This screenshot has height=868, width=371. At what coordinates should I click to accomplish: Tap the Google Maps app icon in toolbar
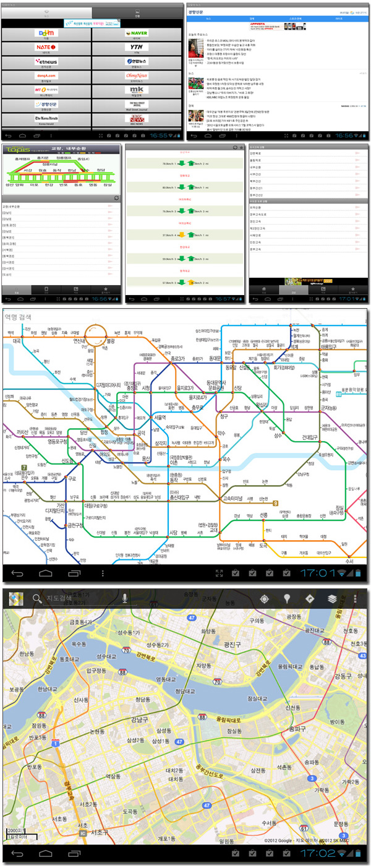pyautogui.click(x=16, y=598)
